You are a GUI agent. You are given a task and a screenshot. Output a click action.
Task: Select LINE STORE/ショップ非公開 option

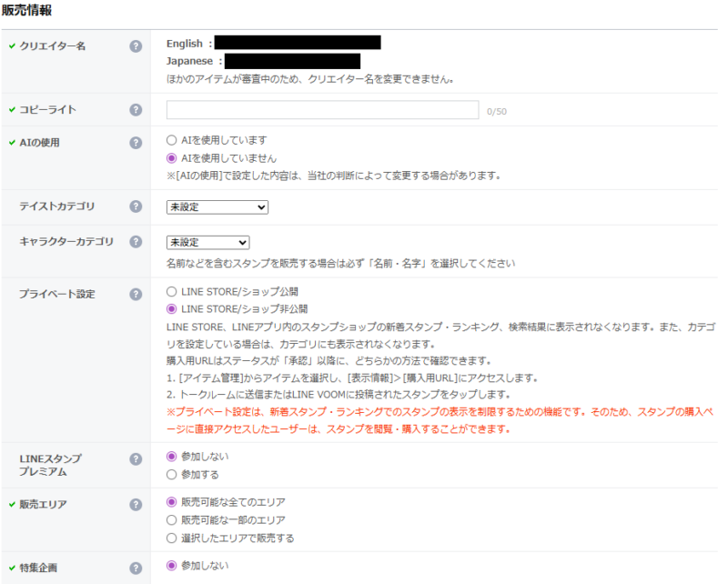tap(172, 309)
